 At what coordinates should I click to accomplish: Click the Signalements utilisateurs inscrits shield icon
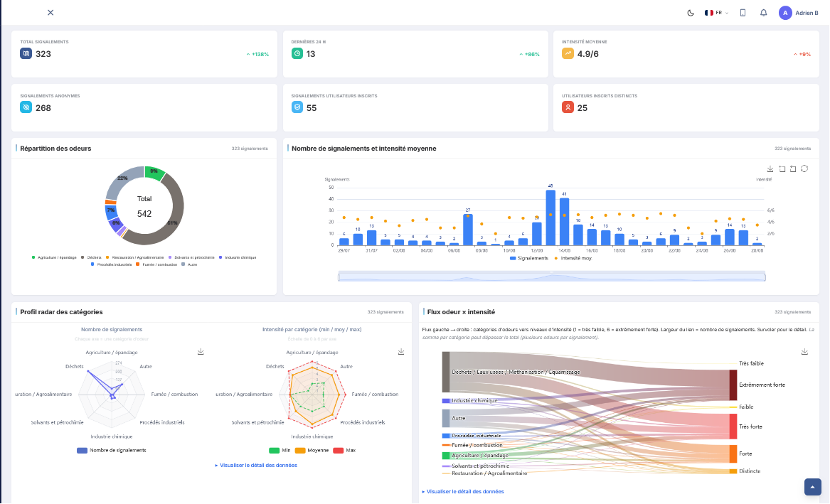coord(297,107)
